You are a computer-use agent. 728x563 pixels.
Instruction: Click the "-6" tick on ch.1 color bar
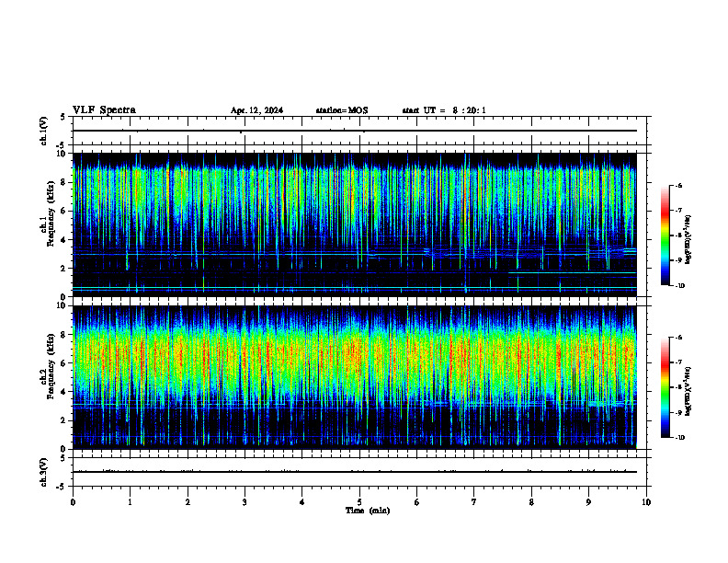[x=678, y=185]
